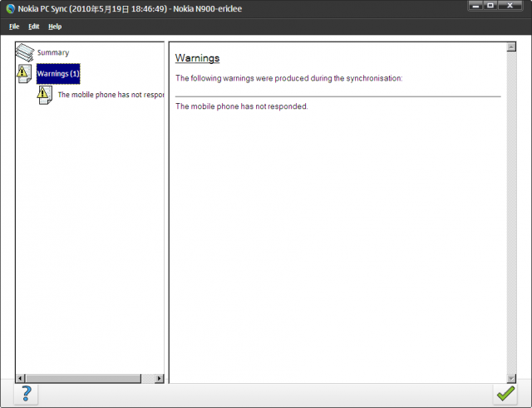Click 'The mobile phone has not responded.' text
This screenshot has height=408, width=532.
point(242,106)
